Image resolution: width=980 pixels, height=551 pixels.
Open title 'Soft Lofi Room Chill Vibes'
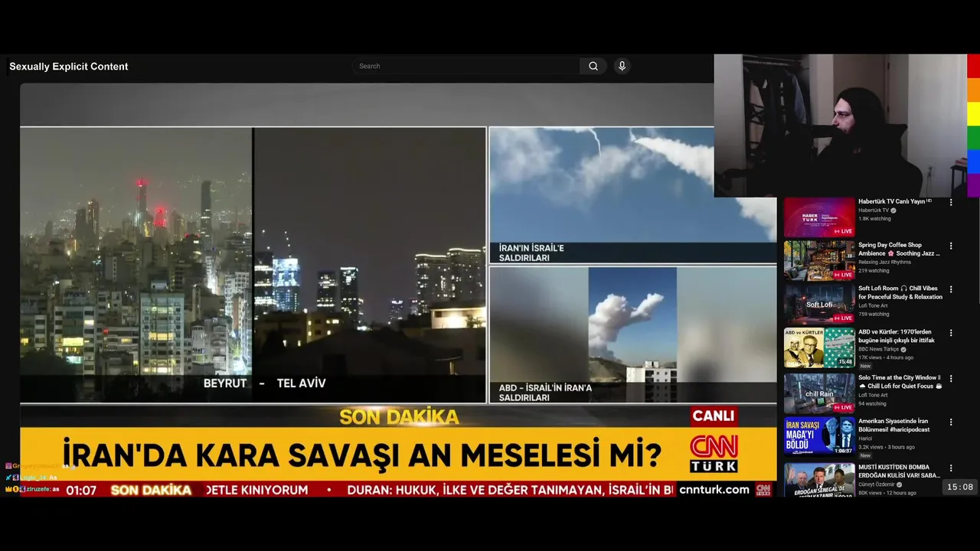[x=900, y=292]
